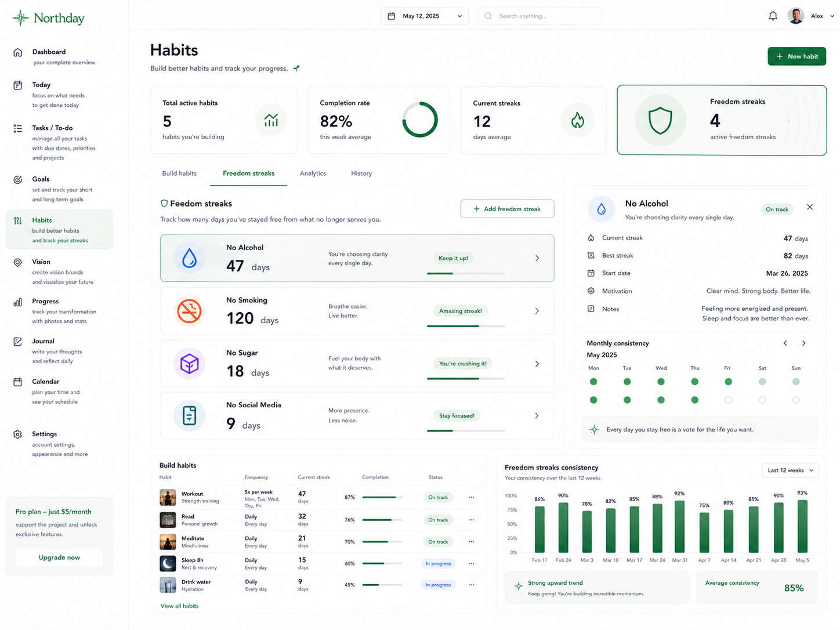The image size is (840, 630).
Task: Click the Drink water completion progress bar
Action: (382, 585)
